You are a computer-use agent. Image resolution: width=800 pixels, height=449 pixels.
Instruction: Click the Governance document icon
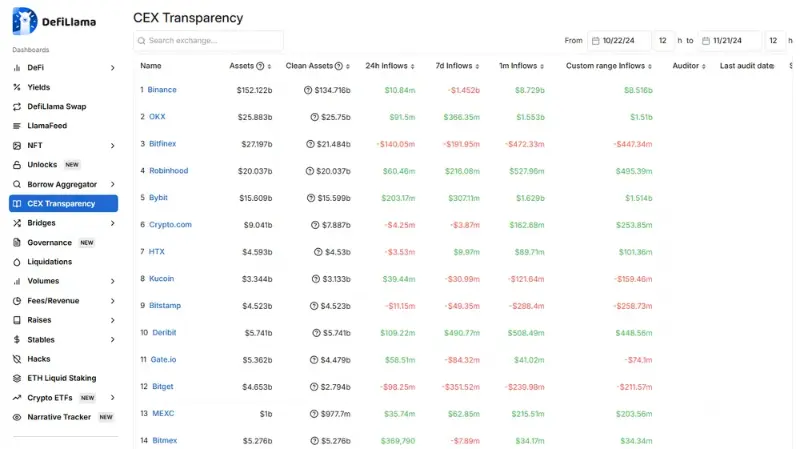coord(17,242)
